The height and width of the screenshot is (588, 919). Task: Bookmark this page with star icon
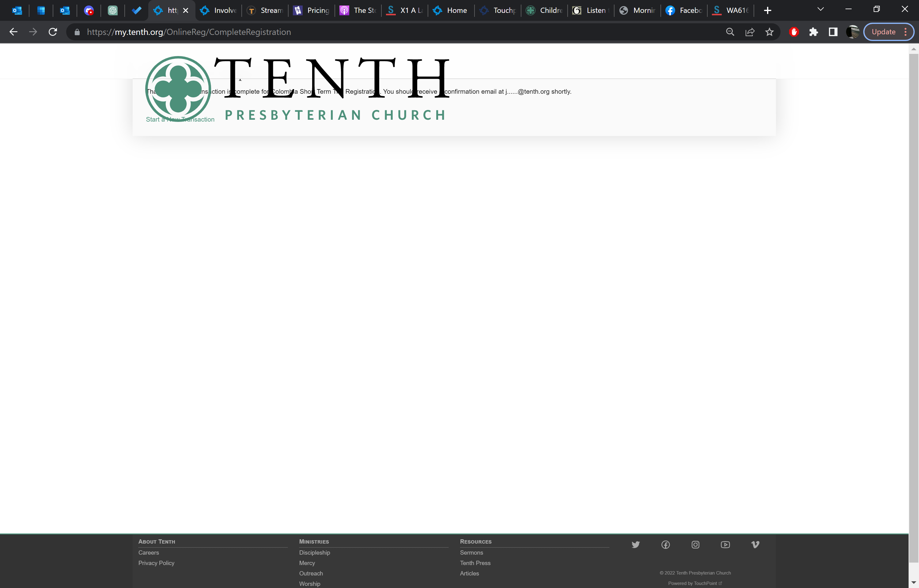(x=769, y=32)
